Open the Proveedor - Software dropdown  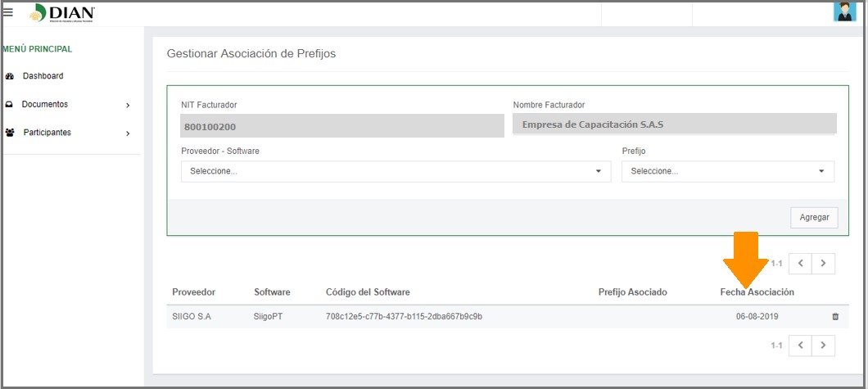396,171
